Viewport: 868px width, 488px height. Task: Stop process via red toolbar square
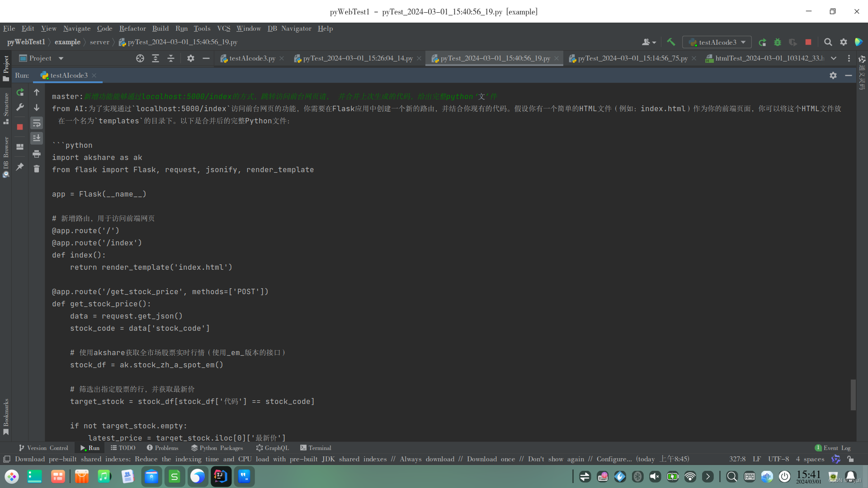pos(808,42)
